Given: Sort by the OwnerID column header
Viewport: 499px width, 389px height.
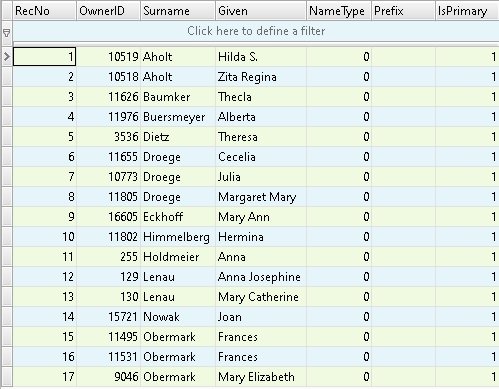Looking at the screenshot, I should (109, 11).
